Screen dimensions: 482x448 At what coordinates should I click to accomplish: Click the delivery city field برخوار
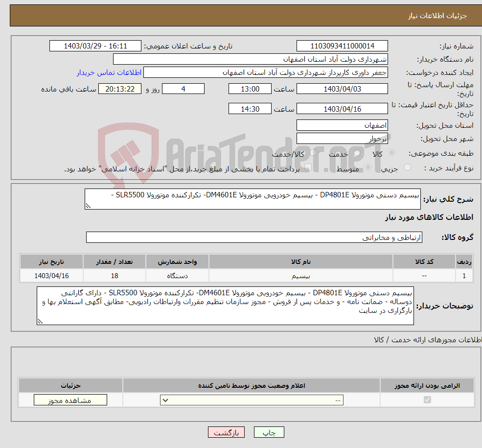342,139
